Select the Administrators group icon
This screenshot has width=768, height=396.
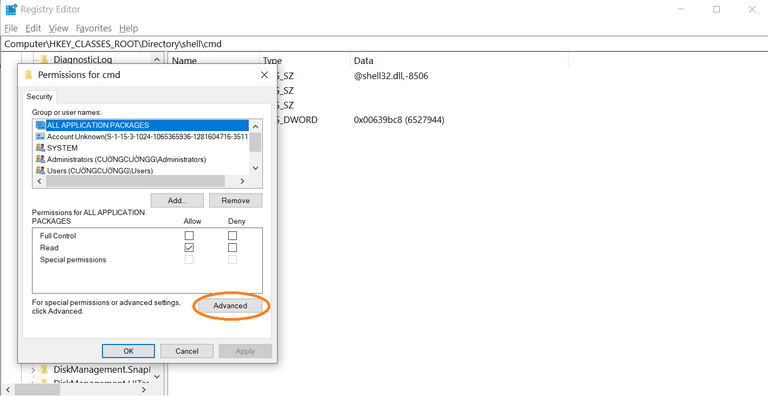click(x=40, y=159)
